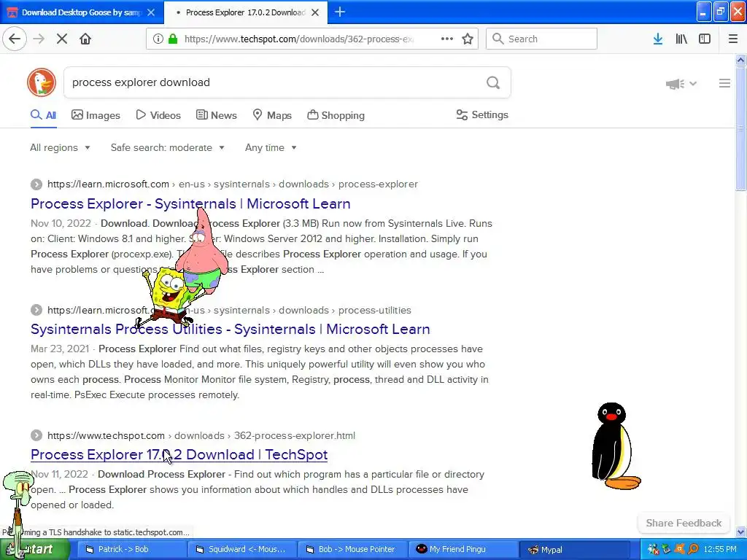Image resolution: width=747 pixels, height=560 pixels.
Task: Open the DuckDuckGo side menu
Action: point(724,83)
